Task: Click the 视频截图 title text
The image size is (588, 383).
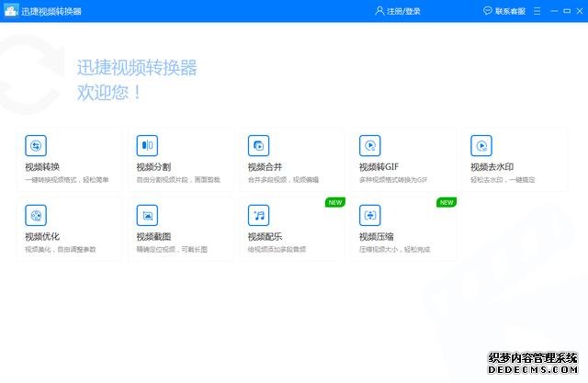Action: pyautogui.click(x=153, y=236)
